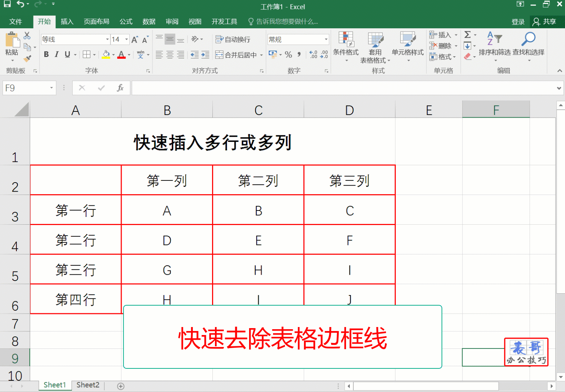This screenshot has width=565, height=392.
Task: Align text right
Action: (180, 55)
